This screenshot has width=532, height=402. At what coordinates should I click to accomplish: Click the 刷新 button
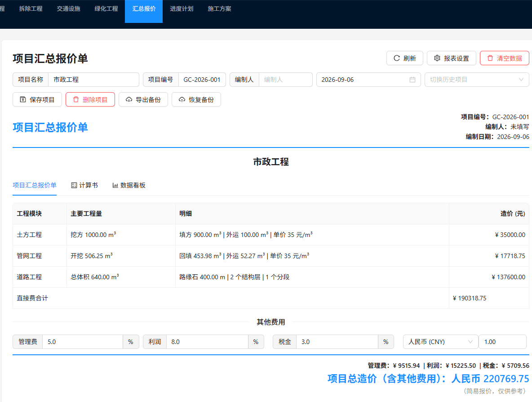pyautogui.click(x=405, y=58)
